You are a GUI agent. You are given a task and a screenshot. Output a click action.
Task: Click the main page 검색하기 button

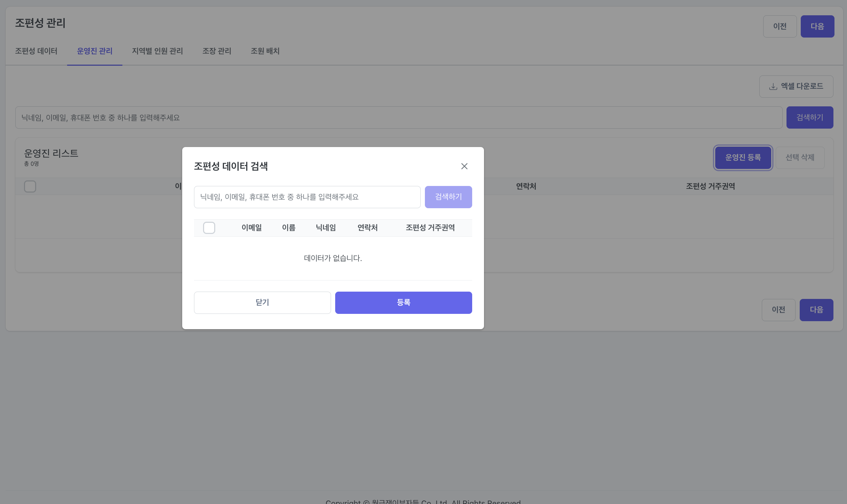[x=809, y=117]
